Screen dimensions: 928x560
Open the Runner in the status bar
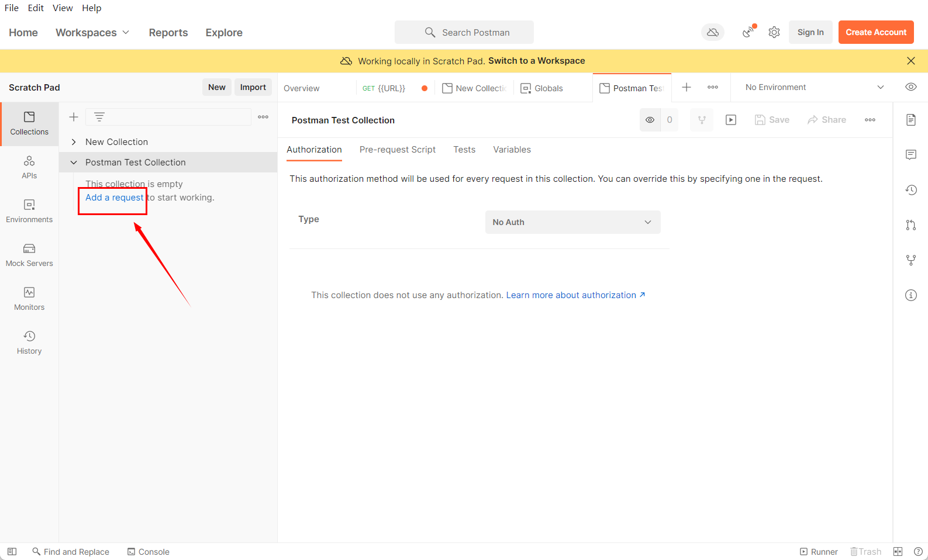(x=819, y=551)
